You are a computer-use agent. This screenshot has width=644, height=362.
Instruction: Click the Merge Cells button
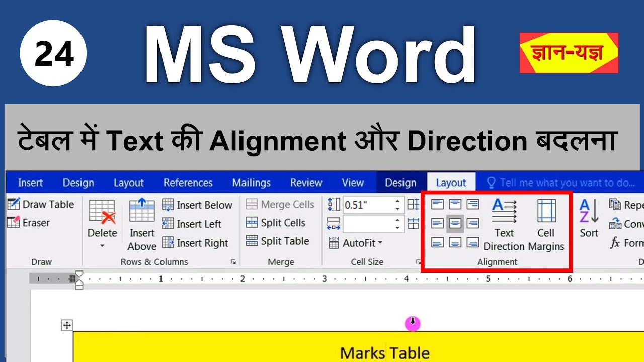coord(280,204)
